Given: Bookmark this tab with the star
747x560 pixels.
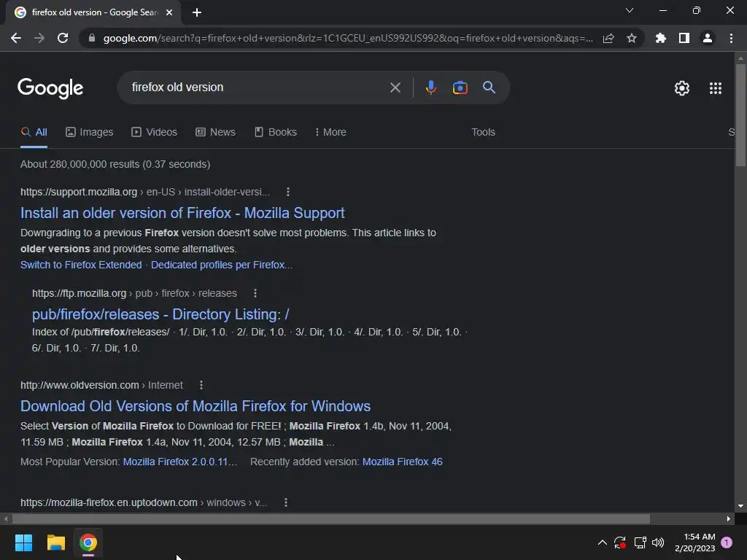Looking at the screenshot, I should point(632,38).
